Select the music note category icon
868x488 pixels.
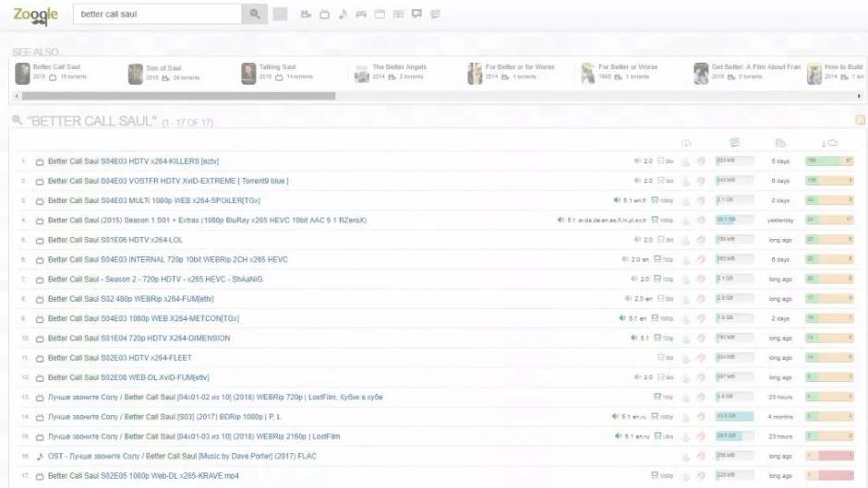(343, 15)
